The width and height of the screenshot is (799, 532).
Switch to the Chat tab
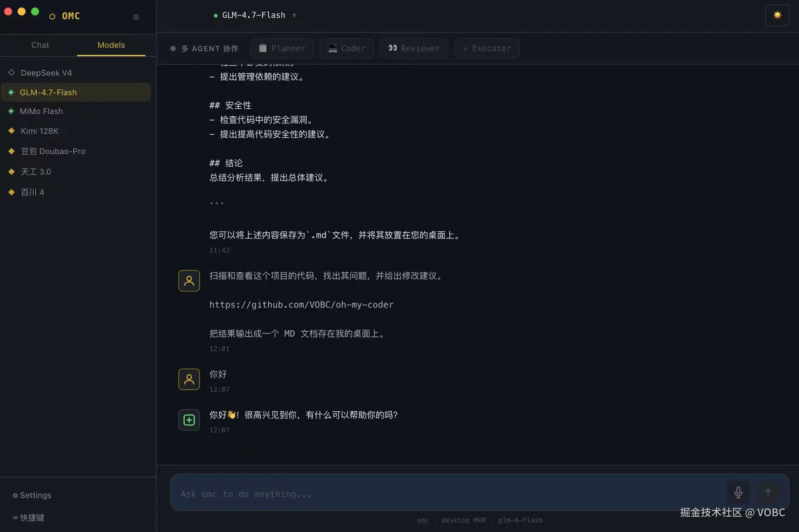tap(40, 45)
